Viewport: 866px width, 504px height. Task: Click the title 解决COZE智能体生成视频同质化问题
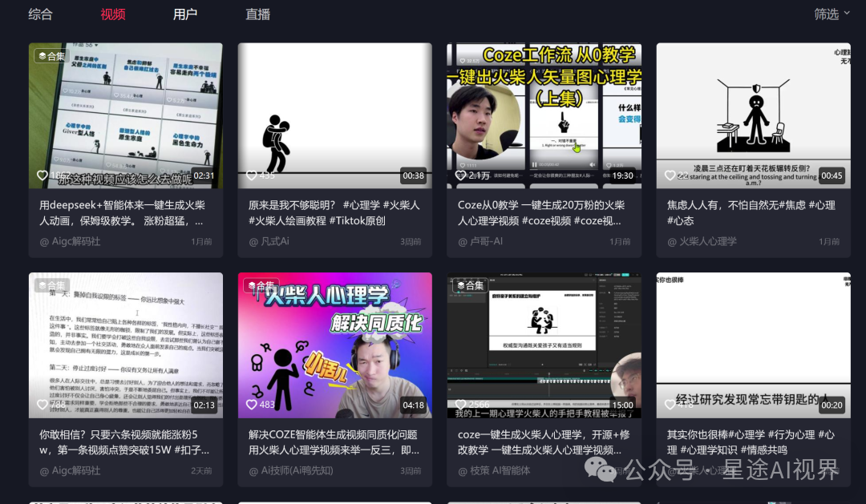[x=334, y=442]
